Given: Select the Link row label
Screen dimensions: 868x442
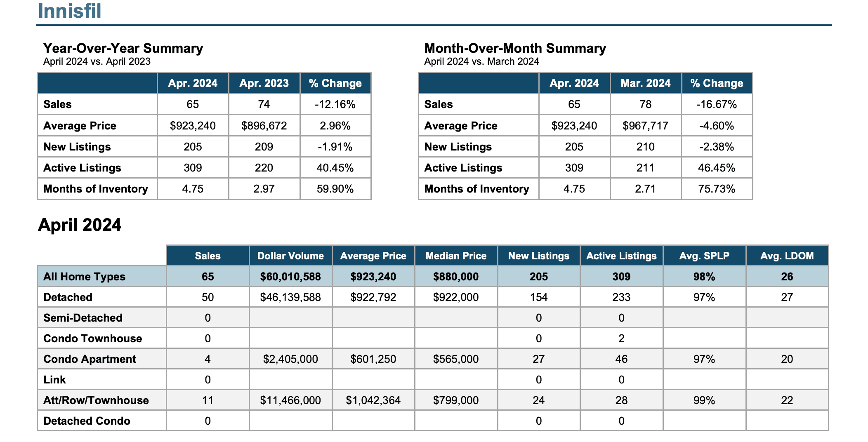Looking at the screenshot, I should pyautogui.click(x=54, y=380).
